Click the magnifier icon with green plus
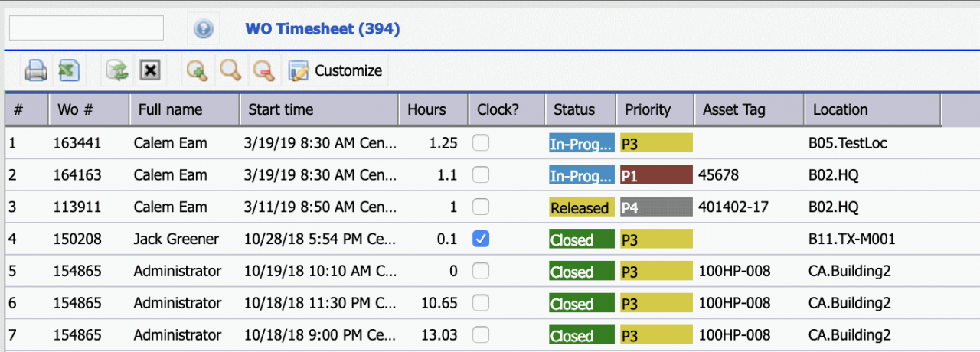 197,70
